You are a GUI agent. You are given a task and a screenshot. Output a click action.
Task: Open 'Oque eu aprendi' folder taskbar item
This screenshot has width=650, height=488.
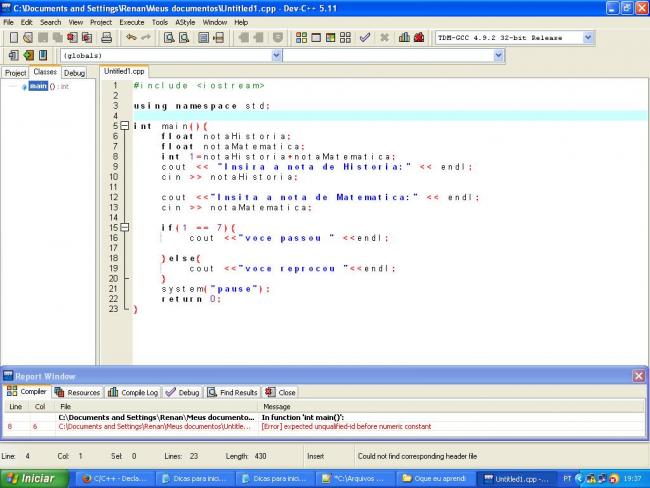(x=434, y=479)
